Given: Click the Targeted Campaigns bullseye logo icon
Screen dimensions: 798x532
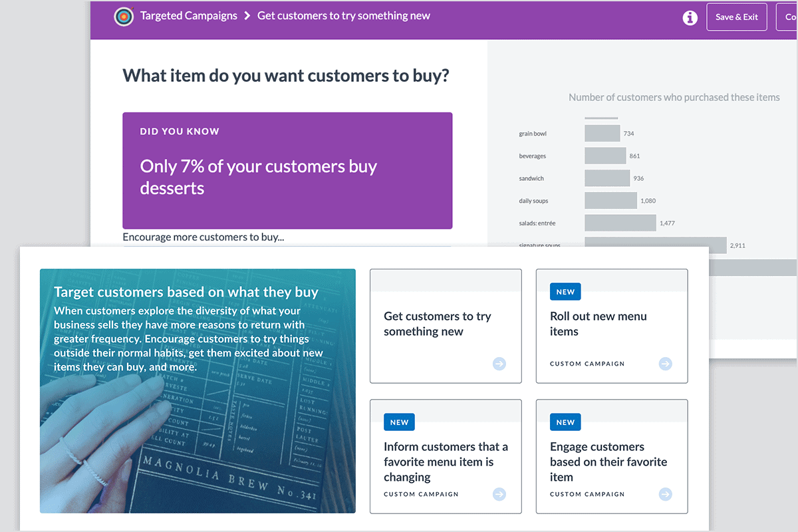Looking at the screenshot, I should click(124, 16).
